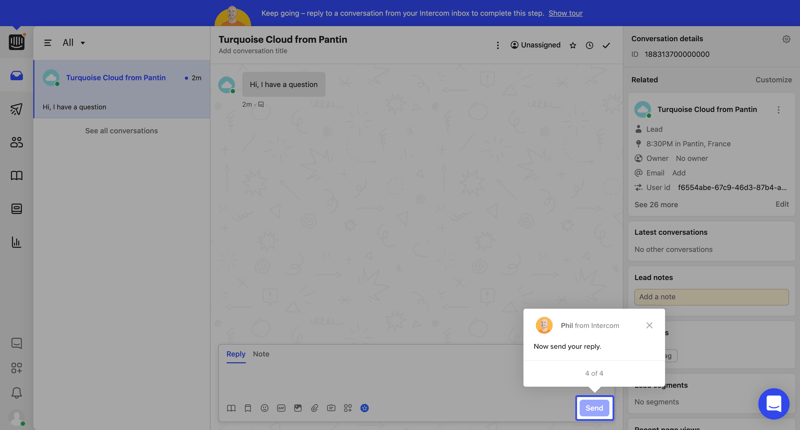The image size is (800, 430).
Task: Open conversation more options menu
Action: coord(497,45)
